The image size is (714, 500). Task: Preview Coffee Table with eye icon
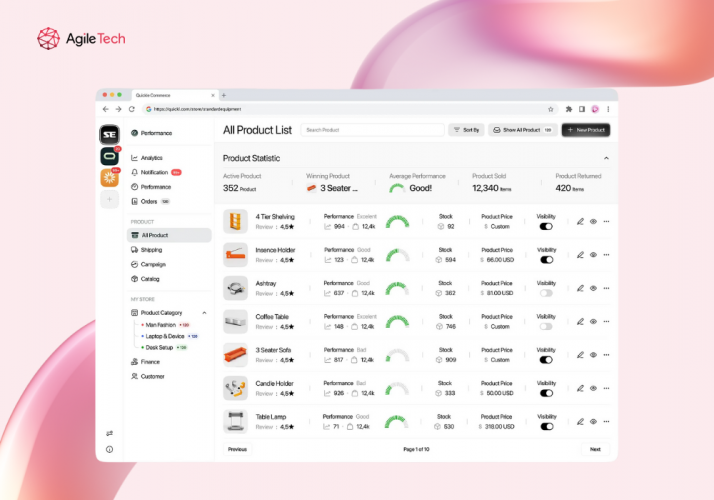point(593,321)
